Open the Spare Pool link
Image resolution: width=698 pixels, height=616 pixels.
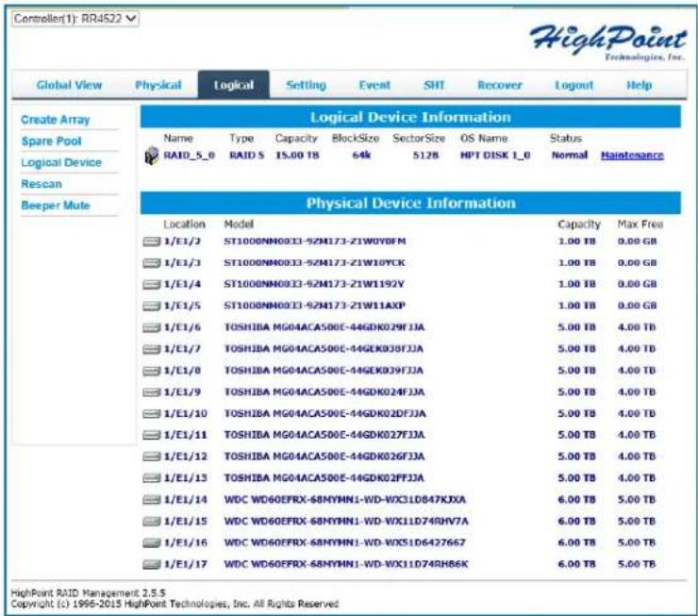click(x=52, y=142)
